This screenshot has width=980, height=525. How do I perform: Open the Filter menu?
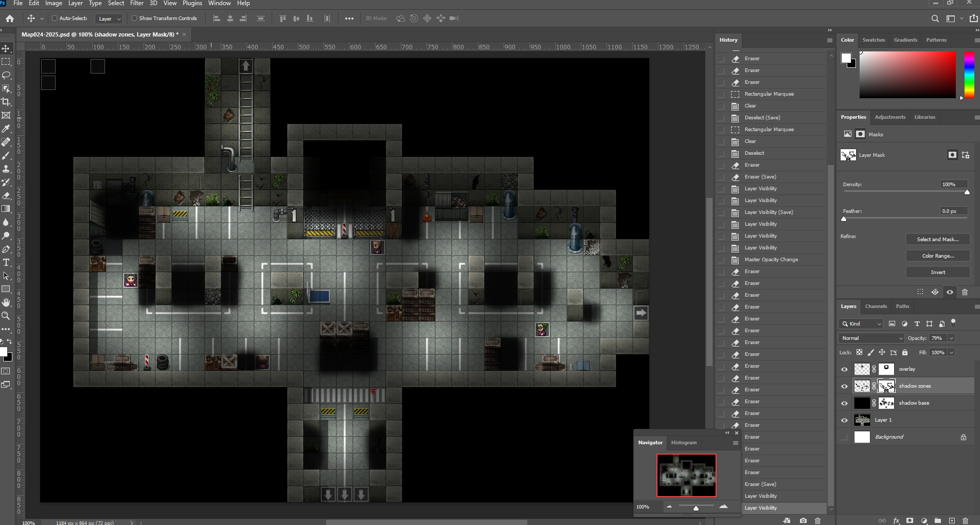coord(137,3)
